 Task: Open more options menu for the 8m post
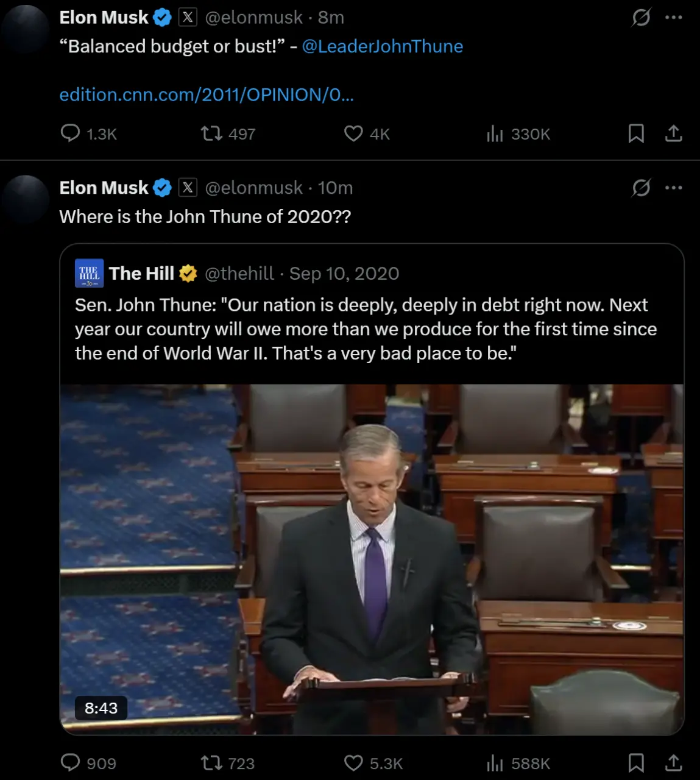(x=673, y=18)
